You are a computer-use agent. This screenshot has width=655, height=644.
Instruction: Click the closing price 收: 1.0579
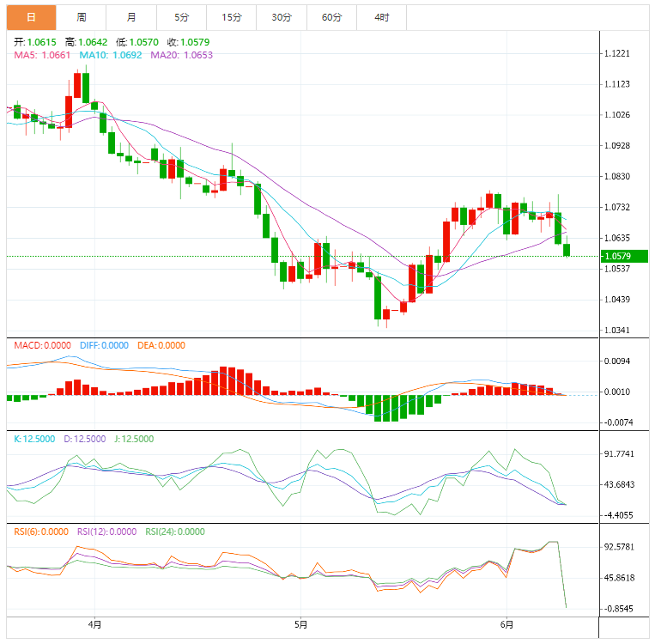pos(188,42)
